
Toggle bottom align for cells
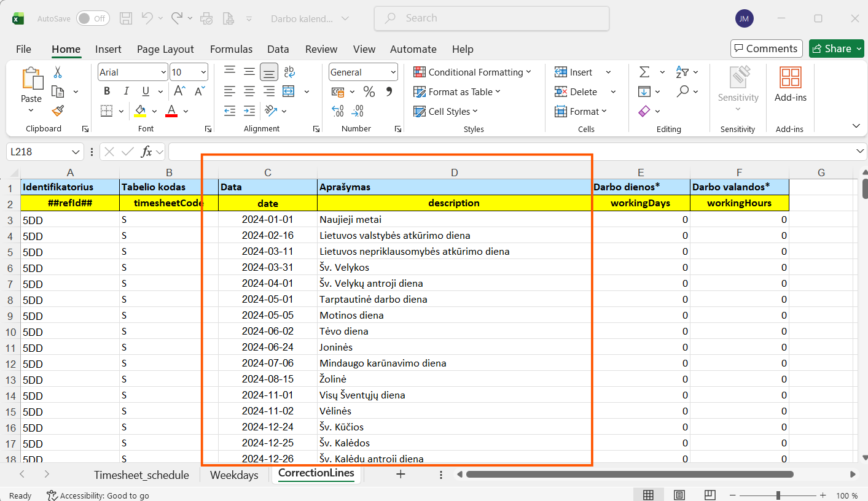269,72
